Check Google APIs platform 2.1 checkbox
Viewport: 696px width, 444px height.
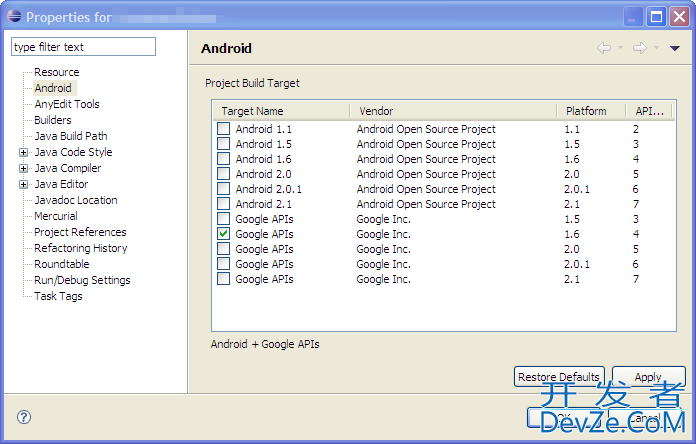tap(223, 279)
